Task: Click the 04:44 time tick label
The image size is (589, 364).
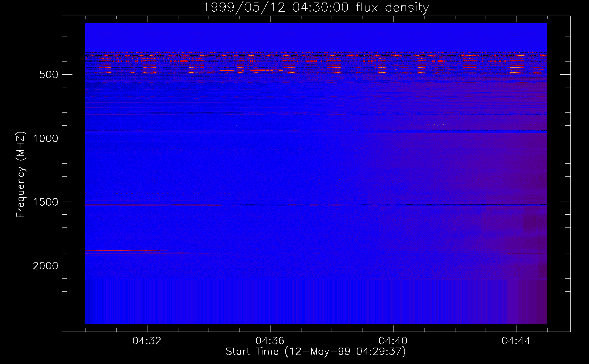Action: pos(516,341)
